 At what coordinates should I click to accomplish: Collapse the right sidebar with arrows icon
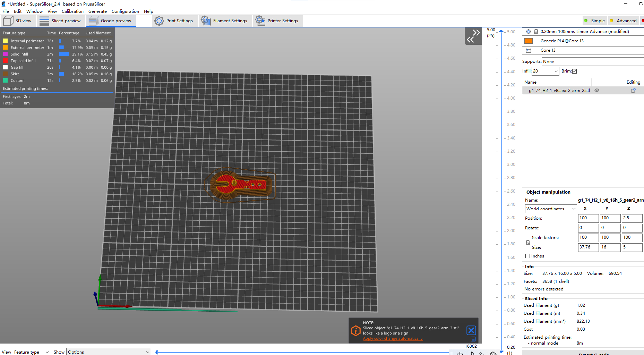473,36
